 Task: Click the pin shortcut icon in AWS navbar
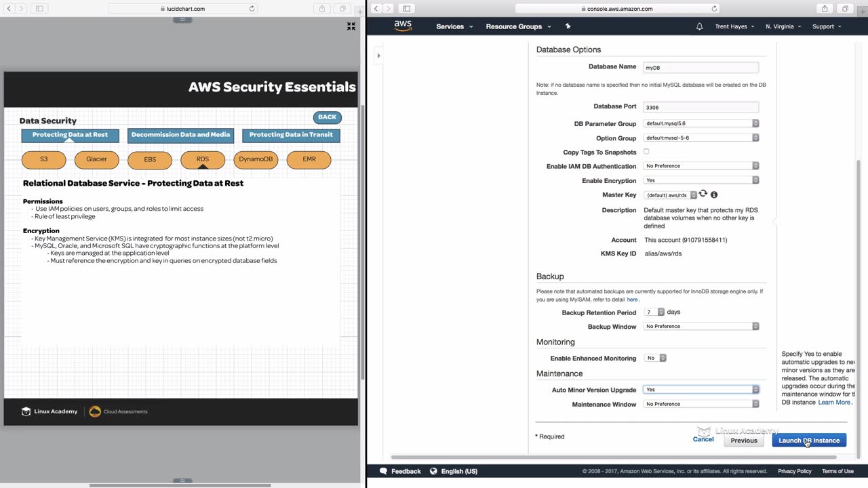tap(568, 26)
